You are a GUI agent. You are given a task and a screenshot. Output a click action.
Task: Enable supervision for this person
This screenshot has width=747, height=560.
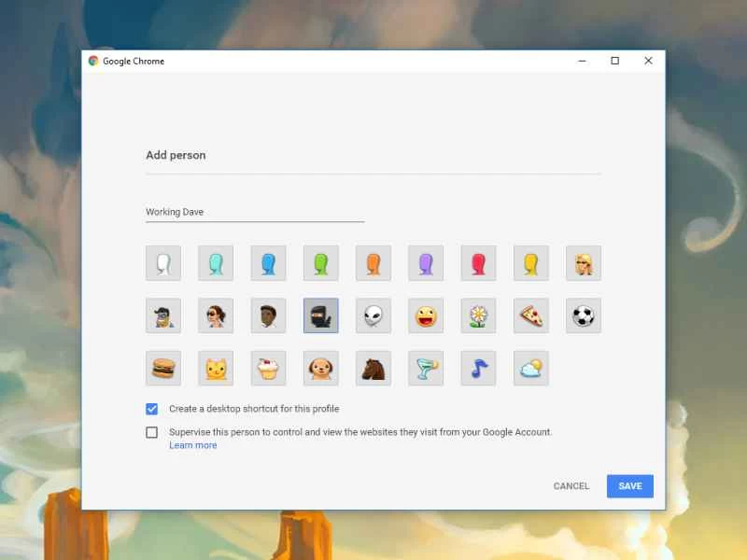tap(151, 432)
